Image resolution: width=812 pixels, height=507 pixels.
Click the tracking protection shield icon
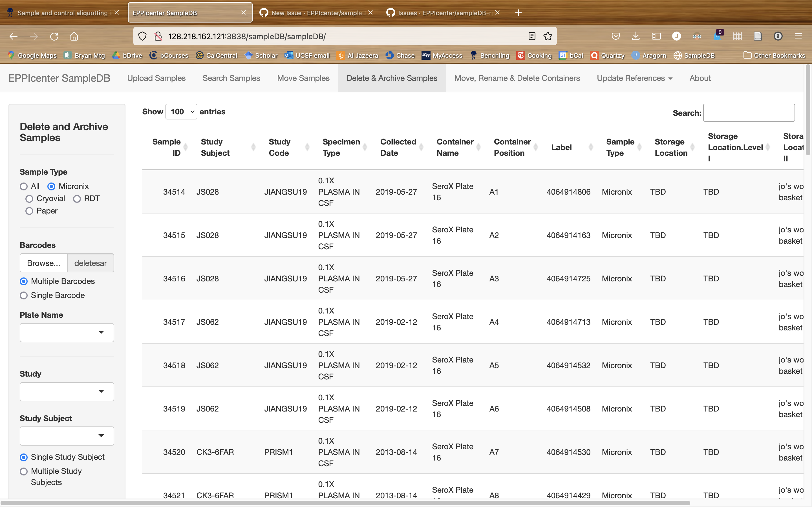click(142, 36)
